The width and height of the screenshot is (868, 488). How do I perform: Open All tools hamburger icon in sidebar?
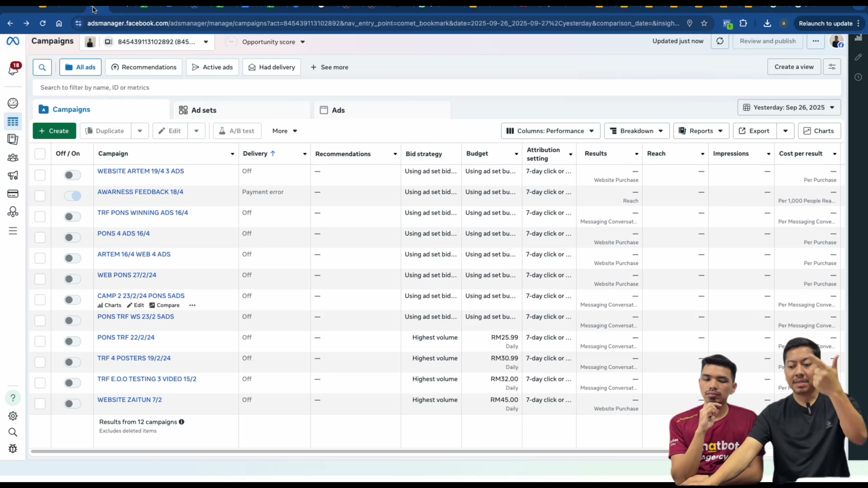pos(13,231)
